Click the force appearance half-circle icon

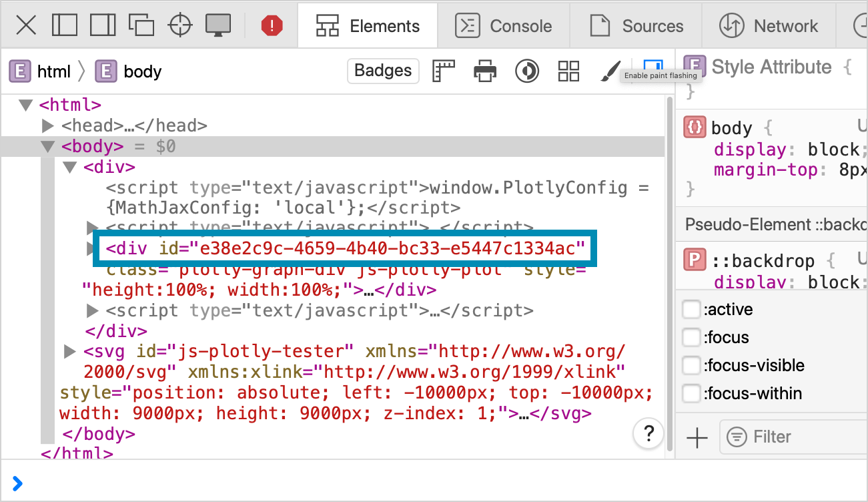(x=527, y=71)
